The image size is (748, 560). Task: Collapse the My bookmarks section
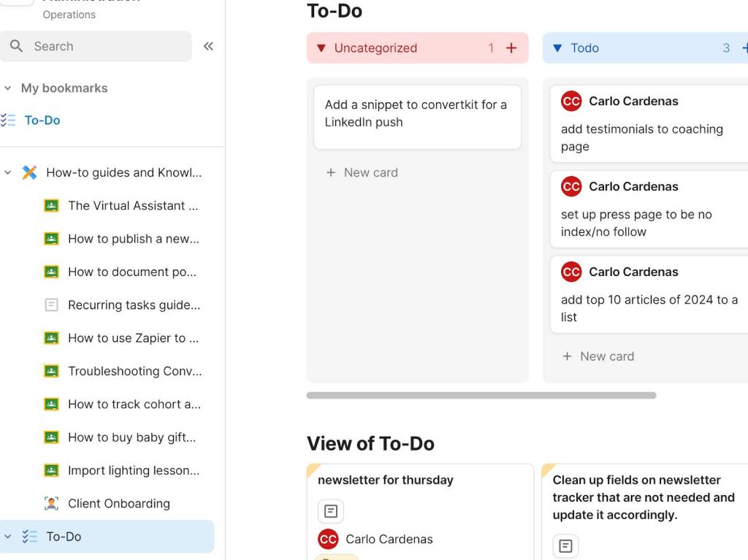coord(7,88)
